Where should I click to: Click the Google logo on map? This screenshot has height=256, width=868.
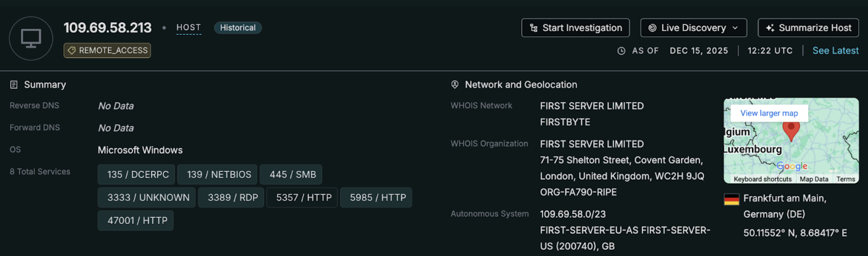click(792, 166)
